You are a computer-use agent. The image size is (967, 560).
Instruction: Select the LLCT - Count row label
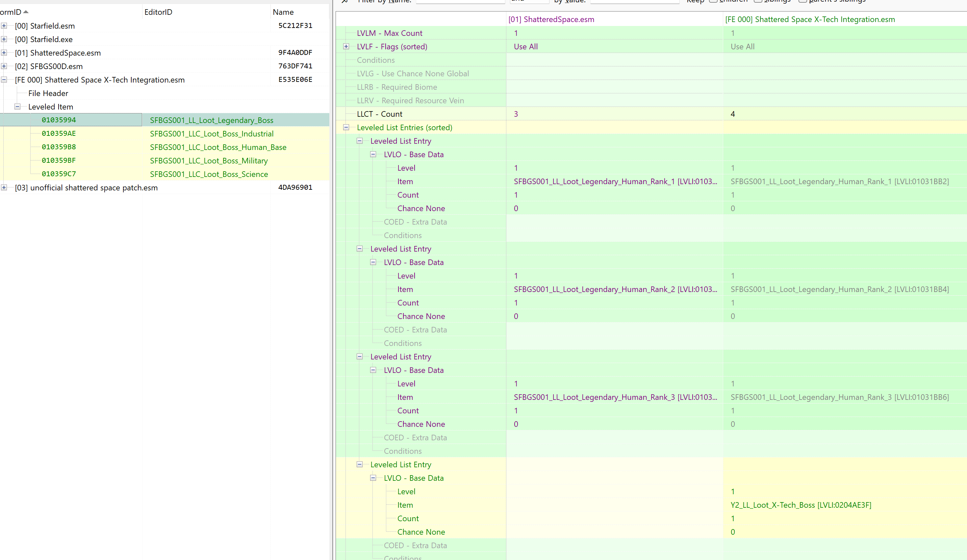[x=379, y=114]
